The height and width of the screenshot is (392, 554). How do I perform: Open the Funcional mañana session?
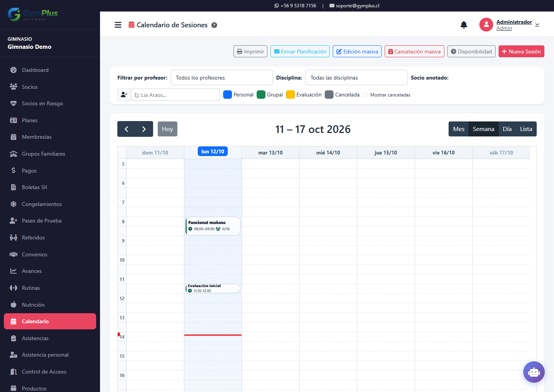(213, 226)
